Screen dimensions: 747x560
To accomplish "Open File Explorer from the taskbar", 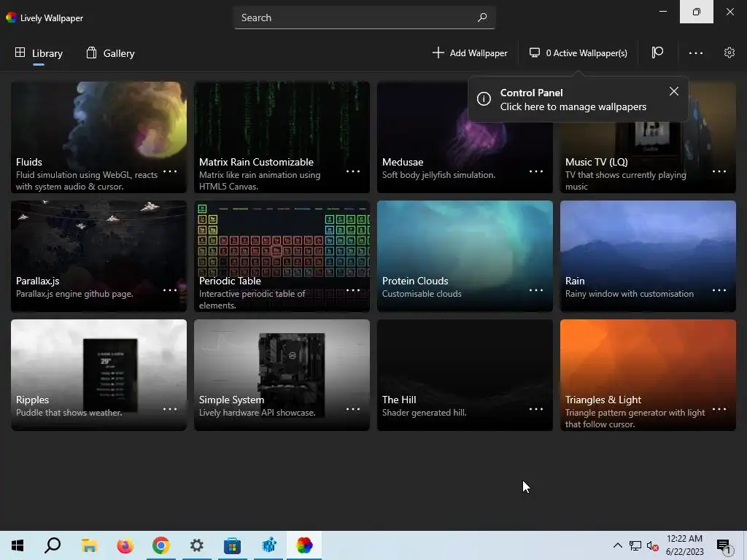I will 89,545.
